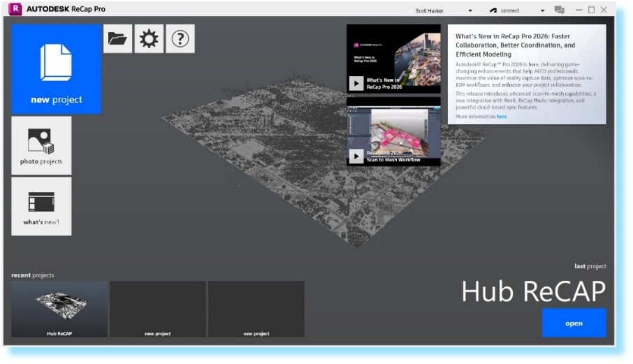This screenshot has width=633, height=364.
Task: Click the Autodesk connect logo icon
Action: (x=493, y=10)
